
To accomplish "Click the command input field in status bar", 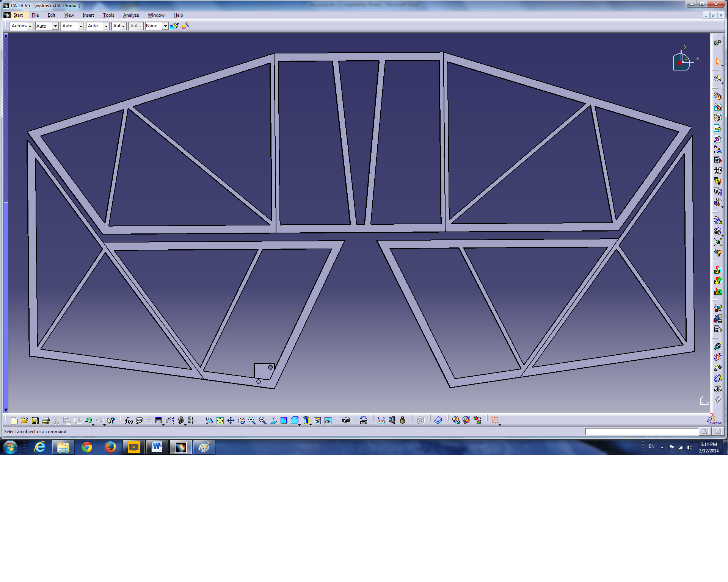I will point(641,432).
